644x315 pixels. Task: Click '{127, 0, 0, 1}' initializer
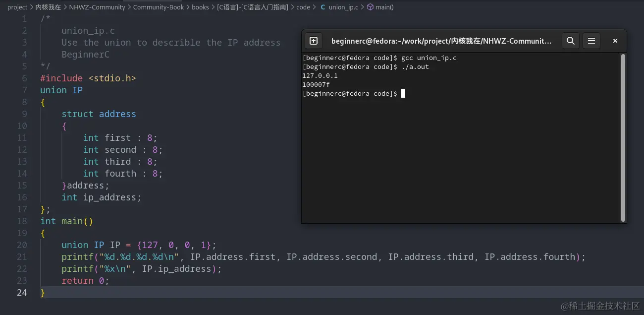point(174,245)
